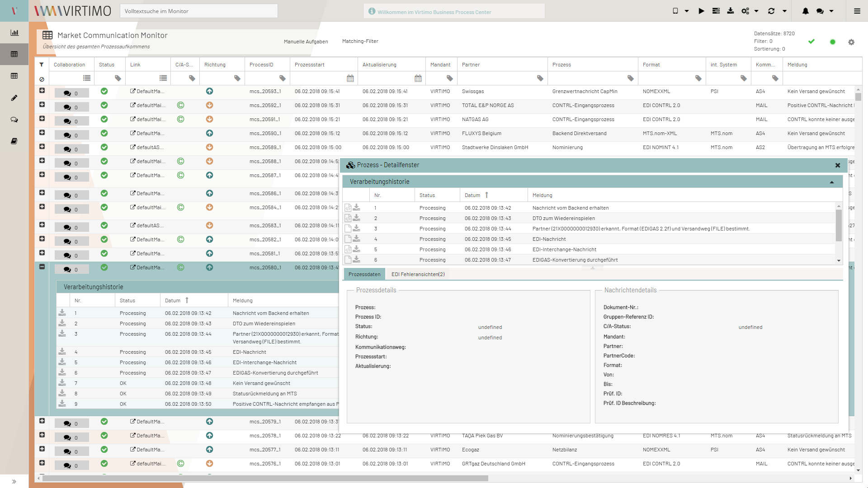
Task: Switch to Prozessdaten tab
Action: coord(364,274)
